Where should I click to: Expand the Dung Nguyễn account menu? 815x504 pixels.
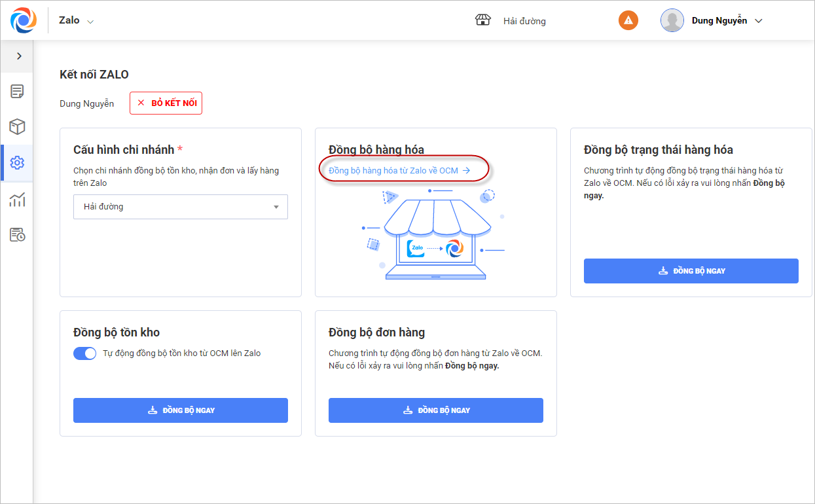(x=759, y=21)
